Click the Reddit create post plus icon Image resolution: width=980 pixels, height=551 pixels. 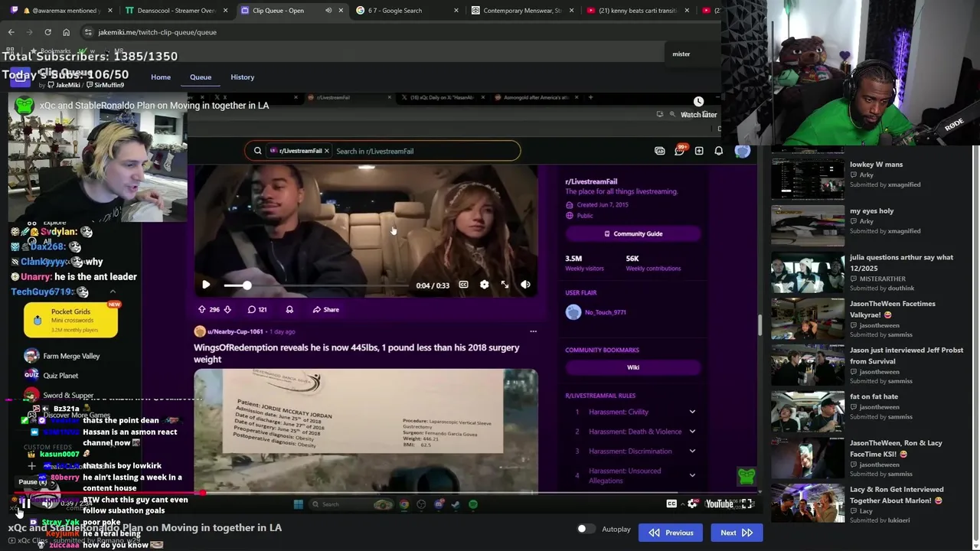tap(699, 152)
